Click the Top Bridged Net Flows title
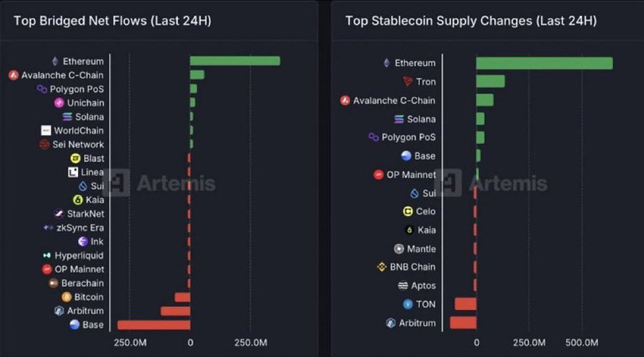 (x=112, y=21)
